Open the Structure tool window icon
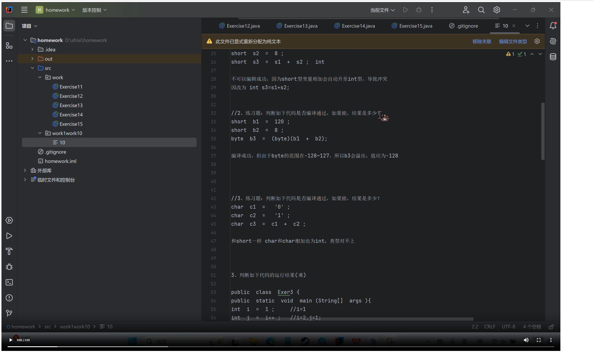The height and width of the screenshot is (364, 593). coord(9,46)
